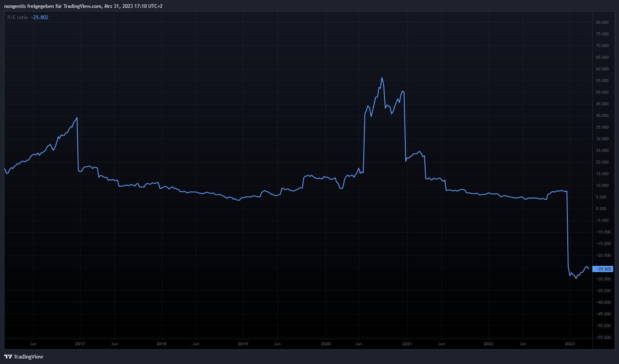Viewport: 619px width, 364px height.
Task: Click the 0.000 level on price scale
Action: (601, 209)
